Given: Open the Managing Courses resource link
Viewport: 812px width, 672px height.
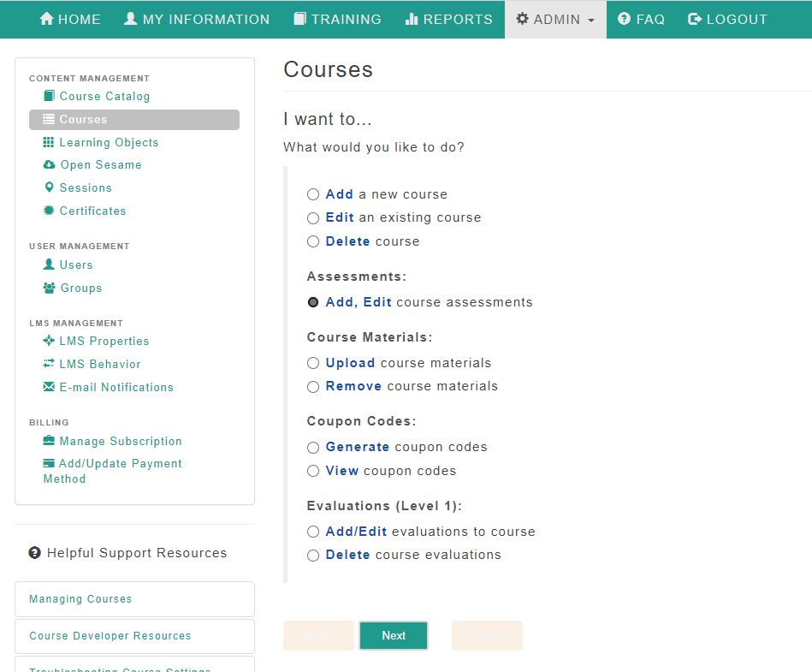Looking at the screenshot, I should click(80, 599).
